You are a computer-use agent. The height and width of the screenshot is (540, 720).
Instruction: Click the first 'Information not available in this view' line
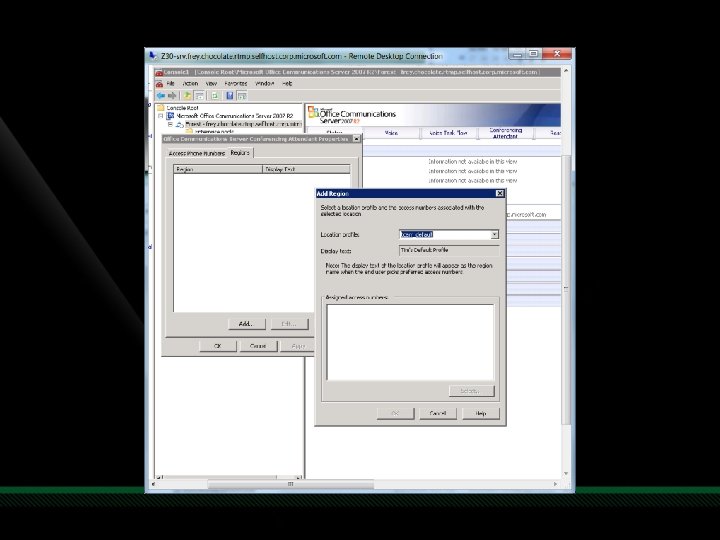click(x=472, y=162)
